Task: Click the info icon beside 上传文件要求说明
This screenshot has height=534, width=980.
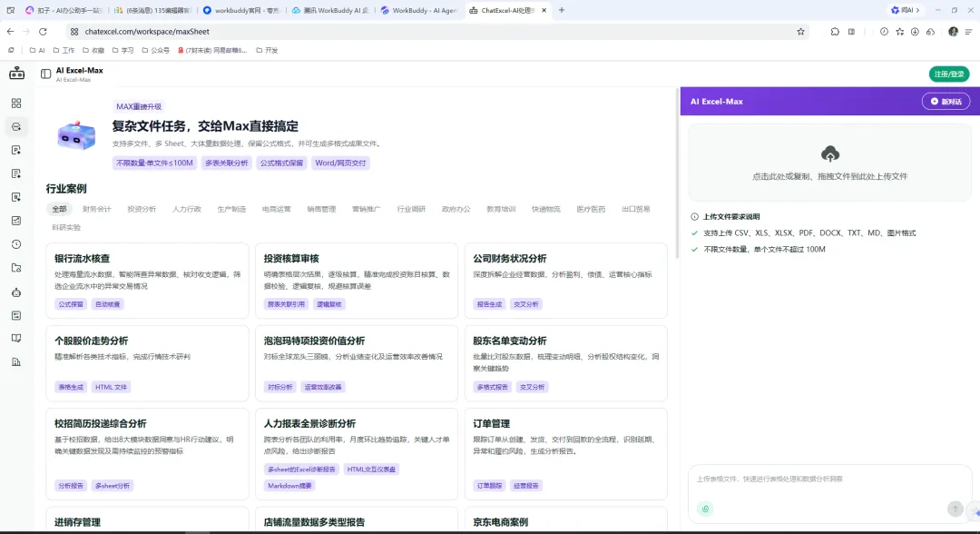Action: click(694, 216)
